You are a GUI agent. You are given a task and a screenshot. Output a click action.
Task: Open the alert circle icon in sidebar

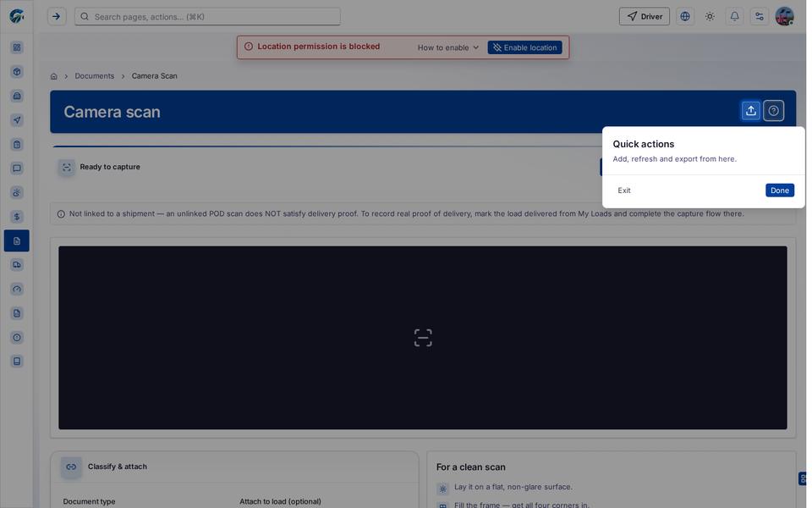(x=17, y=338)
